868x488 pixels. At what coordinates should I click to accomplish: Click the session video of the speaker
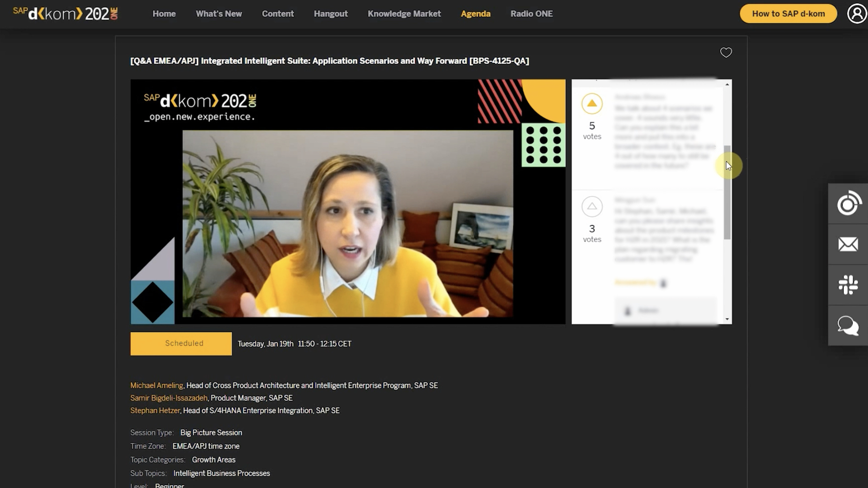coord(347,223)
